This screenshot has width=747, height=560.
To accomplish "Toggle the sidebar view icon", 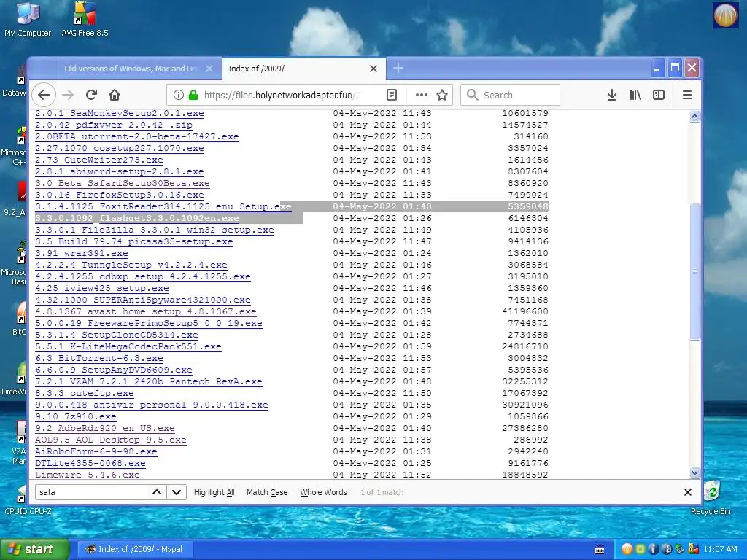I will pyautogui.click(x=659, y=95).
